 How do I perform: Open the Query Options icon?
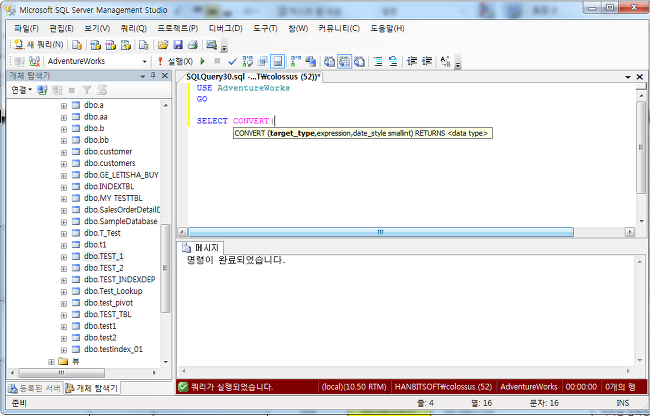tap(262, 61)
